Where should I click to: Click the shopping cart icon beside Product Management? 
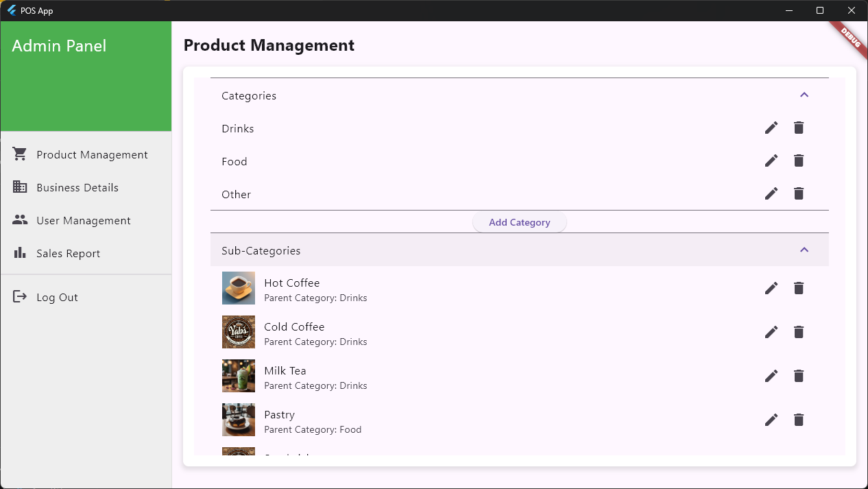(19, 154)
